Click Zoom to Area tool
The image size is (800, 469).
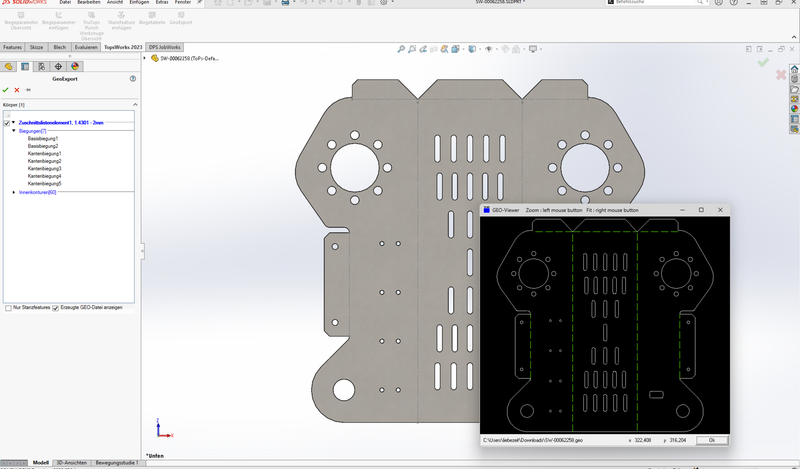click(x=412, y=49)
